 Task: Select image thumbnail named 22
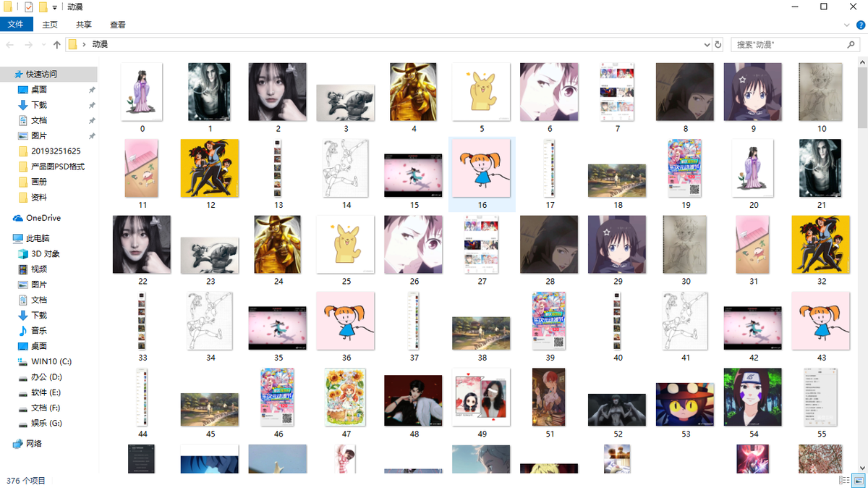point(142,244)
